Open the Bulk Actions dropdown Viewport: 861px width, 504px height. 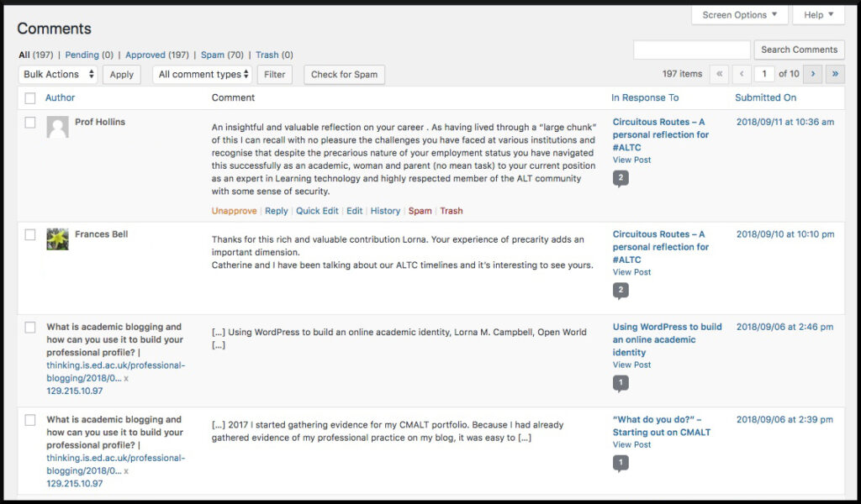pos(57,75)
